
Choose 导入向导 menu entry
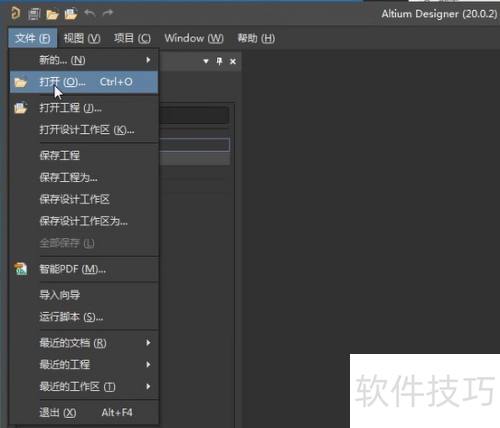click(84, 295)
